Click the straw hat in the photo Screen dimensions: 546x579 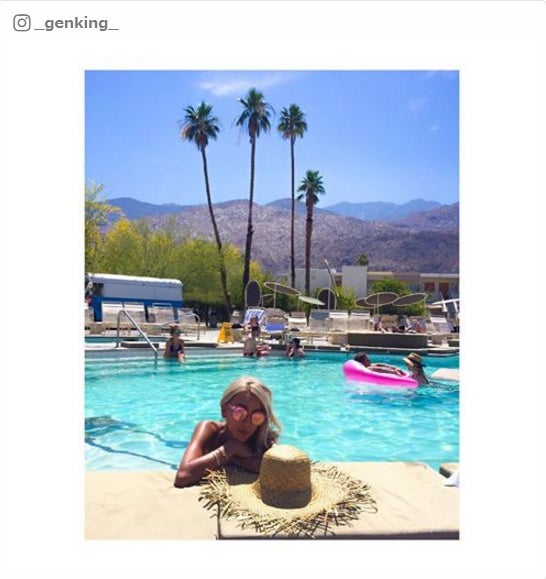click(x=288, y=489)
